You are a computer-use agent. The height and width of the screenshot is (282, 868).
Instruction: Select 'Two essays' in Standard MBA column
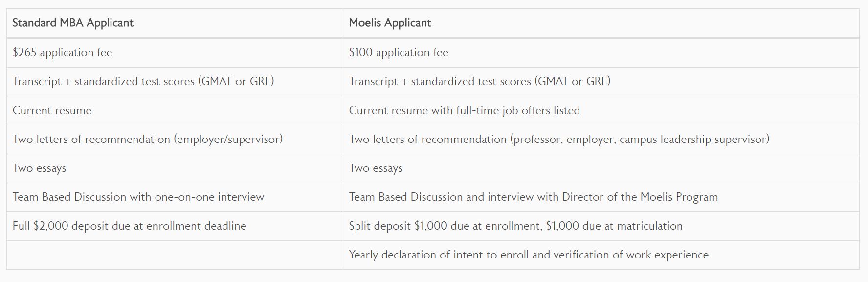(39, 168)
